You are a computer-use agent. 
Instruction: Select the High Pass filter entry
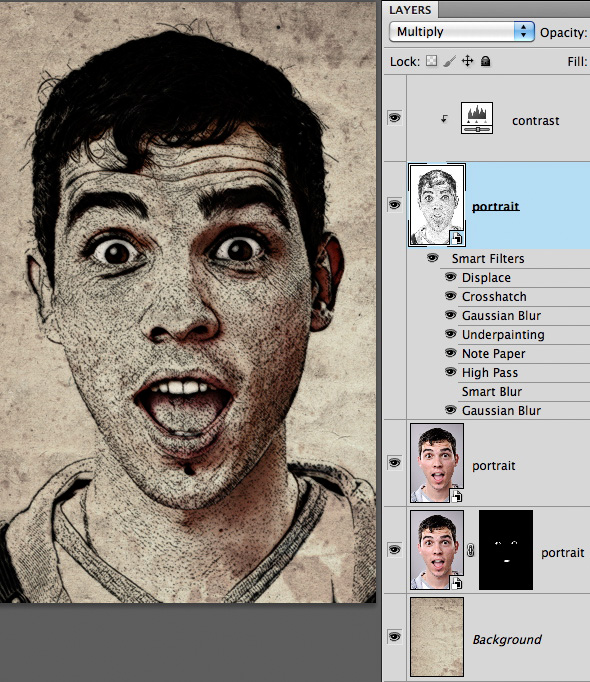[490, 373]
